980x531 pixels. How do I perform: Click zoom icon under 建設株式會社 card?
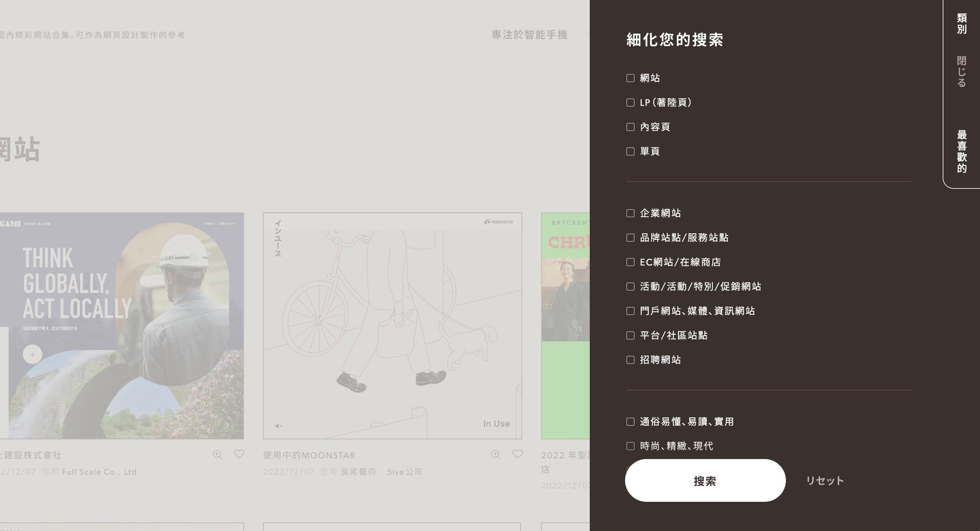tap(218, 455)
